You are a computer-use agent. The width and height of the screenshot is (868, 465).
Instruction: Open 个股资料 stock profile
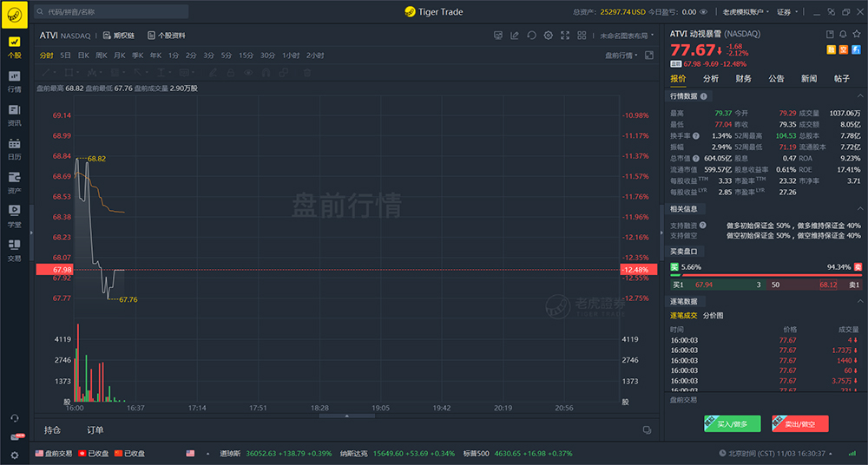click(166, 36)
